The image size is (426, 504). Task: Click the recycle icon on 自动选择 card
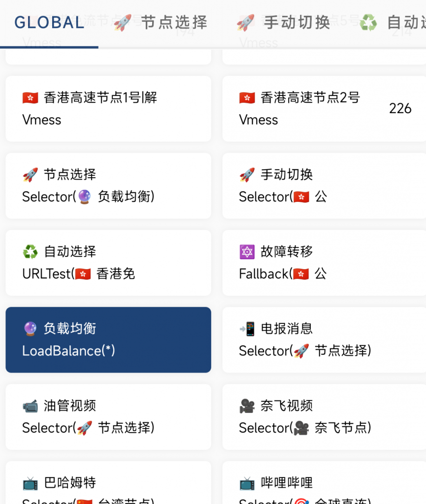click(30, 252)
